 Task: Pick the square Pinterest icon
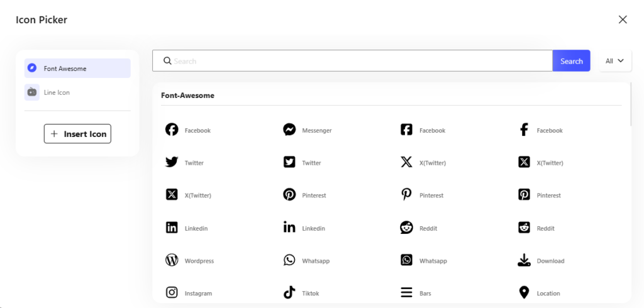[524, 194]
